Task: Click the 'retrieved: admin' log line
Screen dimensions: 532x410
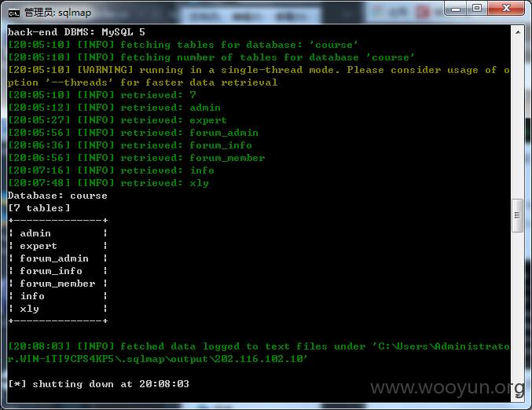Action: [x=114, y=108]
